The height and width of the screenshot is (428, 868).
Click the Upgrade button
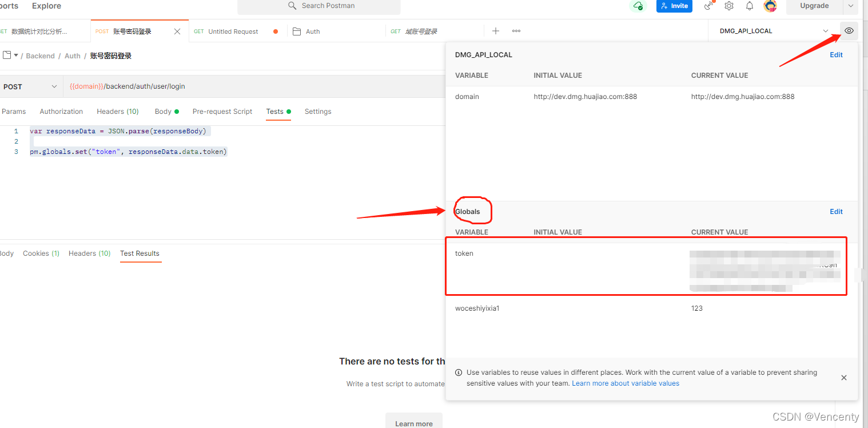814,6
